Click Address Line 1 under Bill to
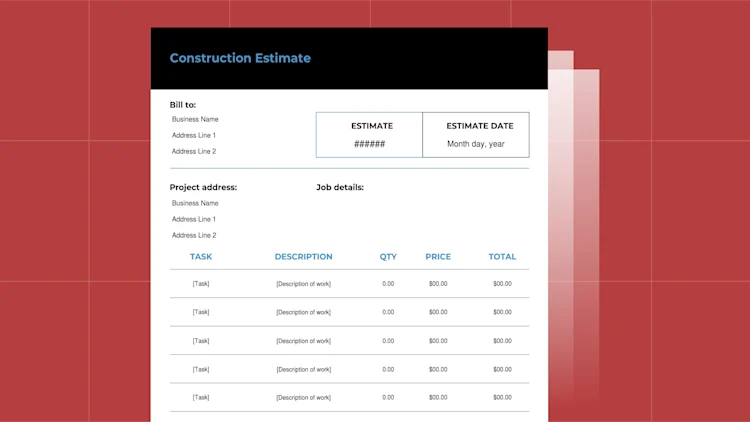750x422 pixels. click(x=194, y=135)
